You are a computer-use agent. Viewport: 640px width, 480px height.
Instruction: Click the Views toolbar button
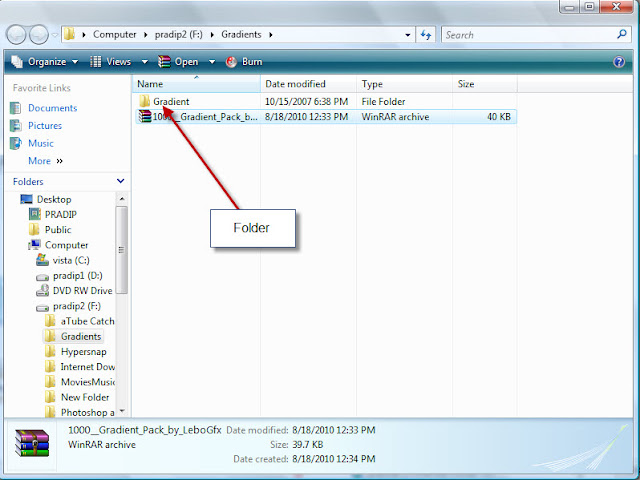click(x=111, y=62)
